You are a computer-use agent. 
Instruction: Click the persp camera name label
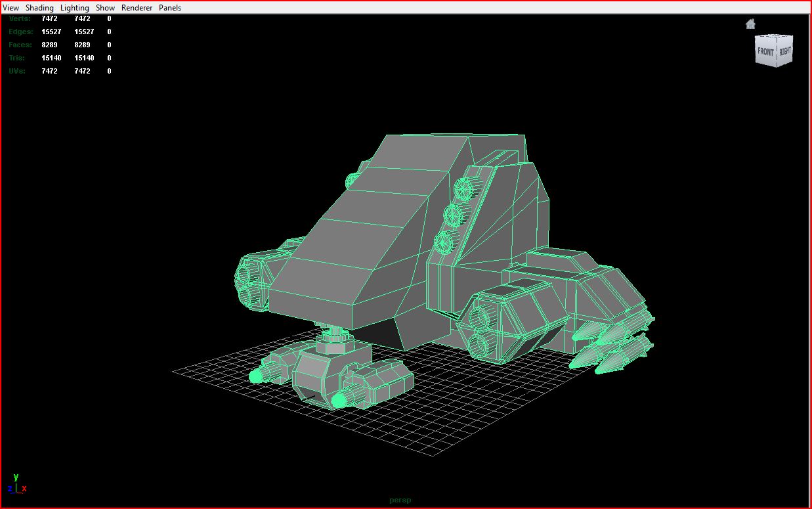[400, 500]
